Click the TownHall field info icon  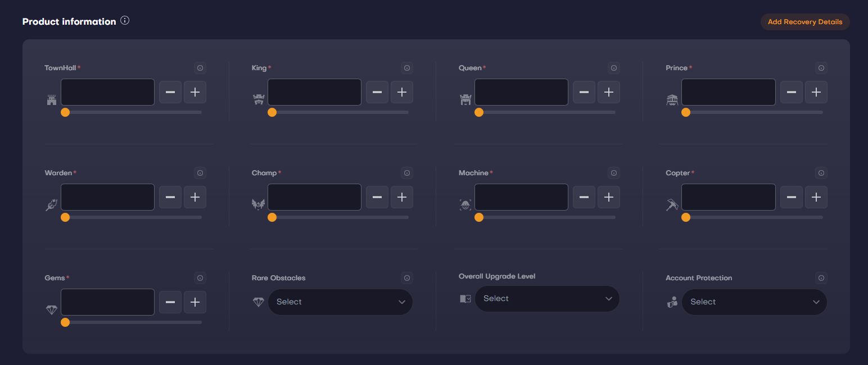tap(200, 68)
